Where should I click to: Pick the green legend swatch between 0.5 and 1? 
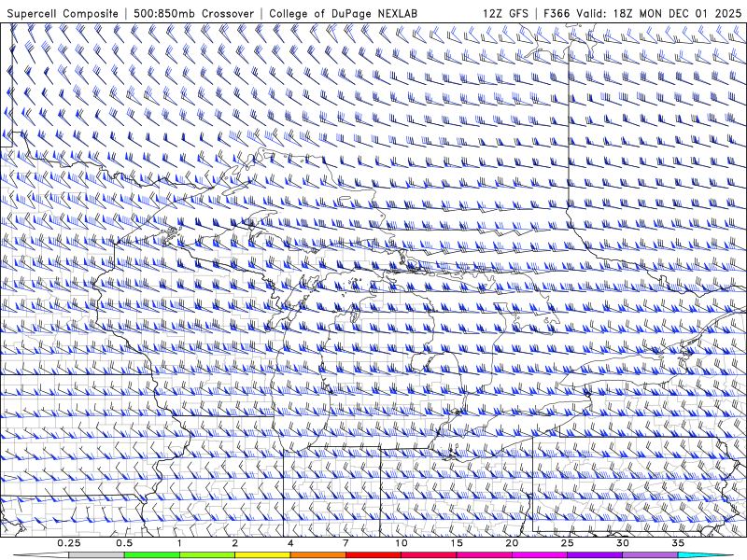pyautogui.click(x=152, y=555)
